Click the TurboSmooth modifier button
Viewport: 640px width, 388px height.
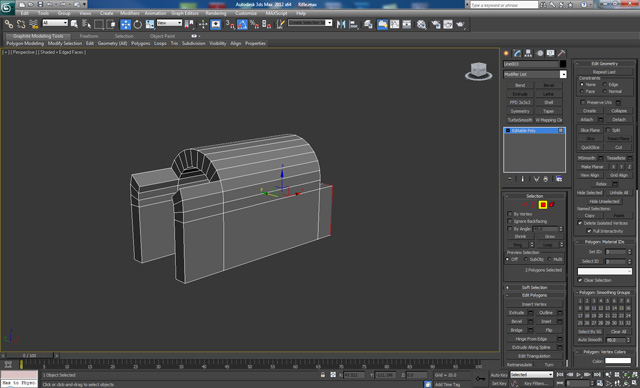click(520, 120)
